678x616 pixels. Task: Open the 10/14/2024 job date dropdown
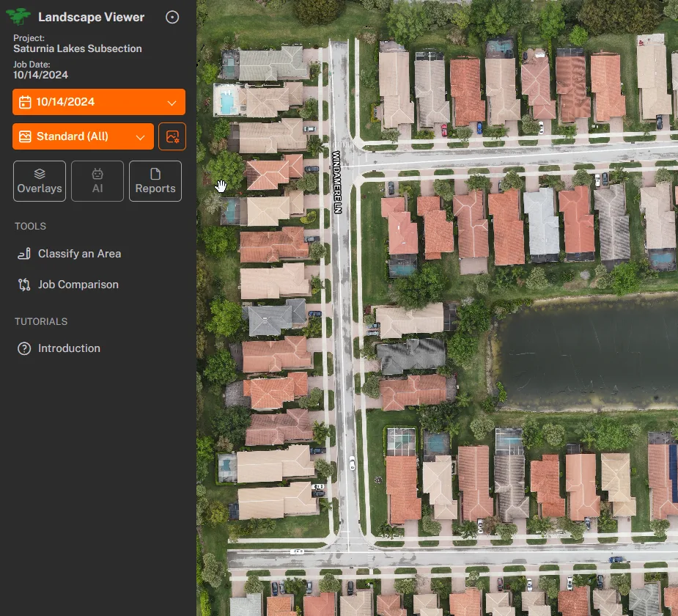tap(99, 102)
